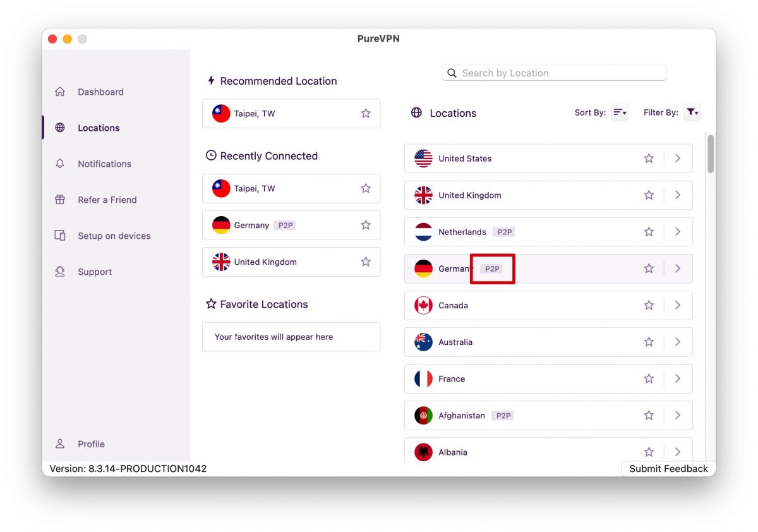Image resolution: width=758 pixels, height=532 pixels.
Task: Expand United States city list chevron
Action: click(678, 159)
